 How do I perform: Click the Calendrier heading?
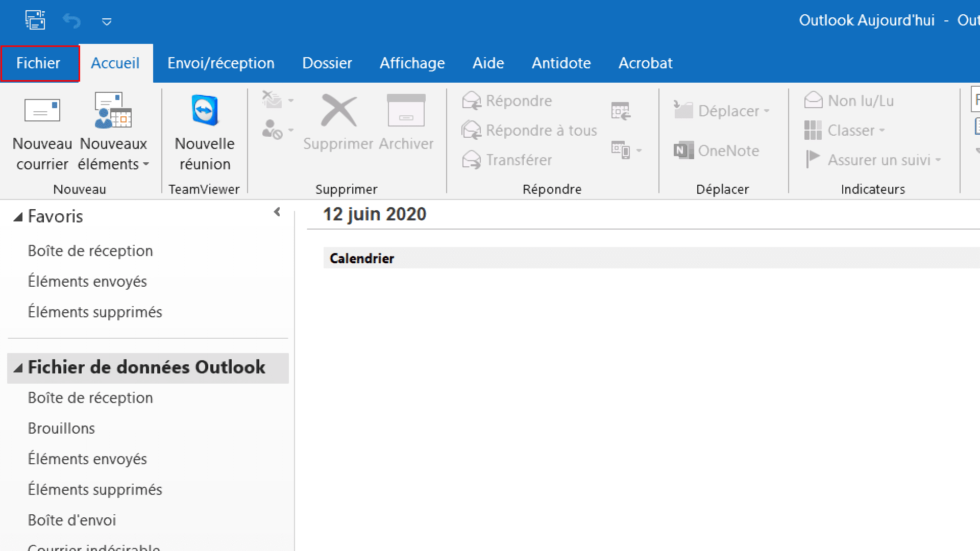(362, 259)
